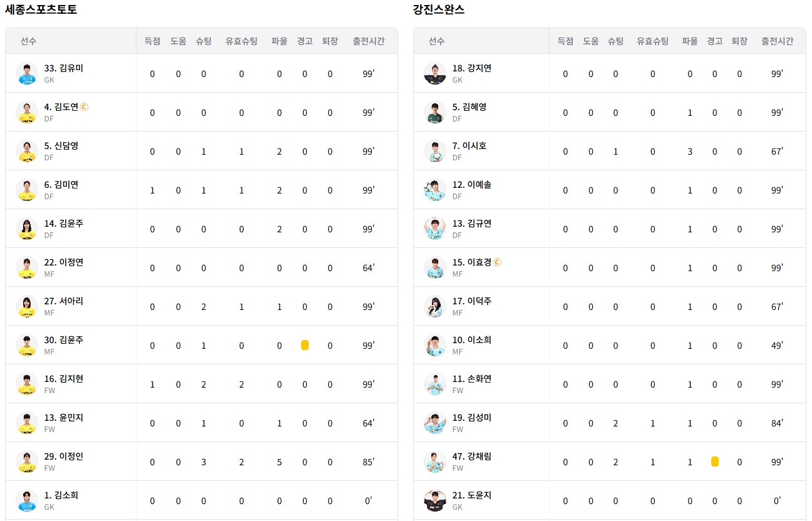
Task: Click the captain badge next to 김도연
Action: [x=85, y=107]
